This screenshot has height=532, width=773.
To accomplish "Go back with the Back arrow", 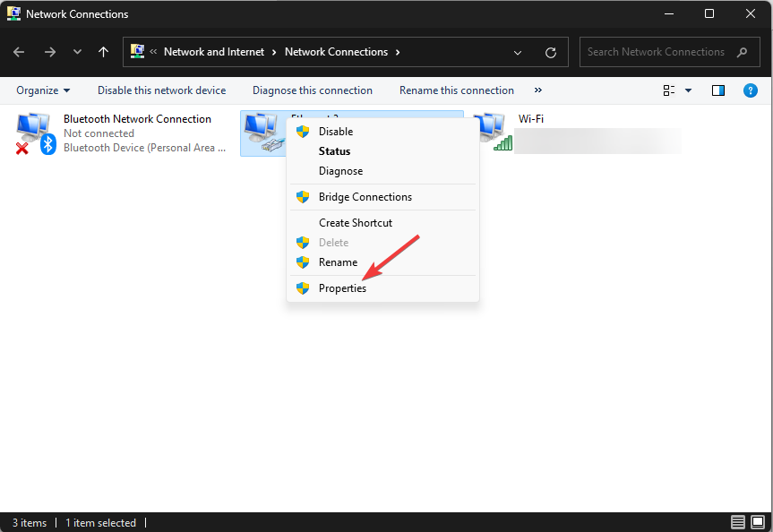I will coord(19,52).
